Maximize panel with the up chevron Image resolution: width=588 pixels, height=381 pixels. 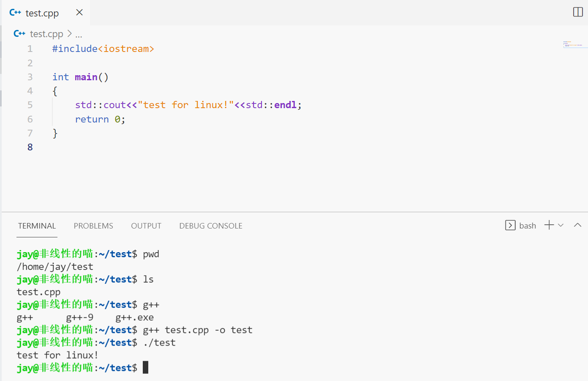click(x=577, y=225)
